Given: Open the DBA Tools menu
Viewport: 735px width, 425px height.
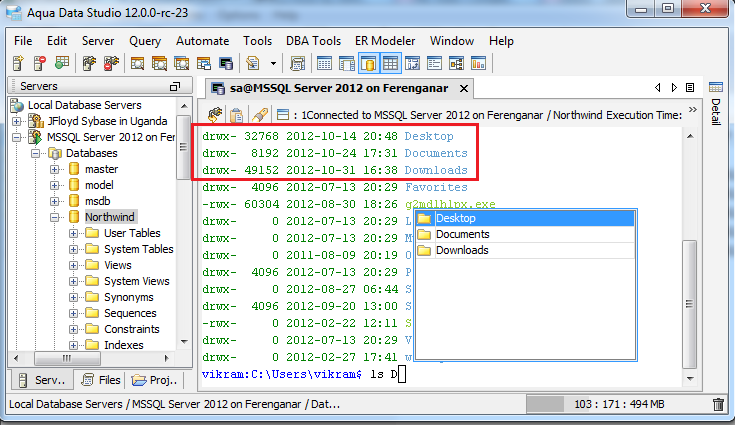Looking at the screenshot, I should tap(314, 41).
